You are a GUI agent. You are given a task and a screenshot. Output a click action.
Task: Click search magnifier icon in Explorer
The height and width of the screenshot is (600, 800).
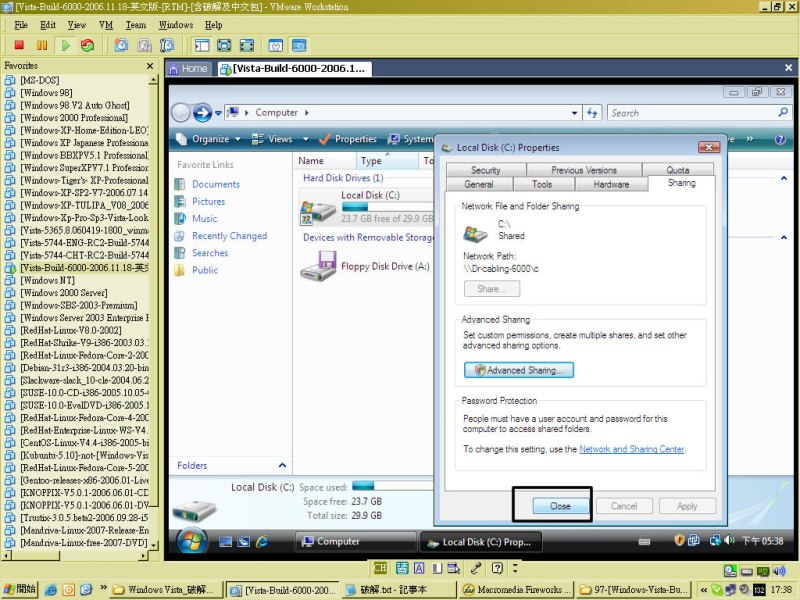(783, 112)
